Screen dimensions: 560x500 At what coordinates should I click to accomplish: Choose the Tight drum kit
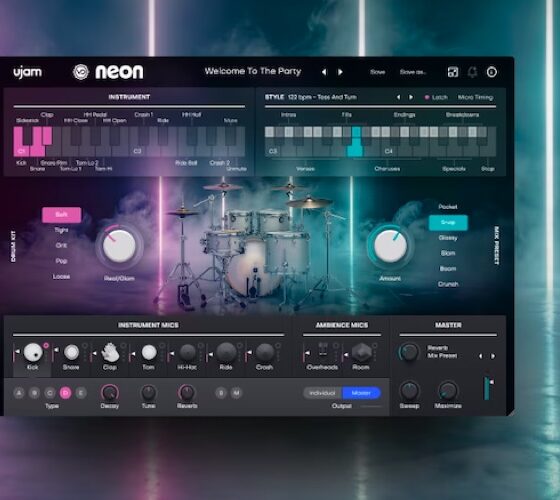(x=61, y=230)
